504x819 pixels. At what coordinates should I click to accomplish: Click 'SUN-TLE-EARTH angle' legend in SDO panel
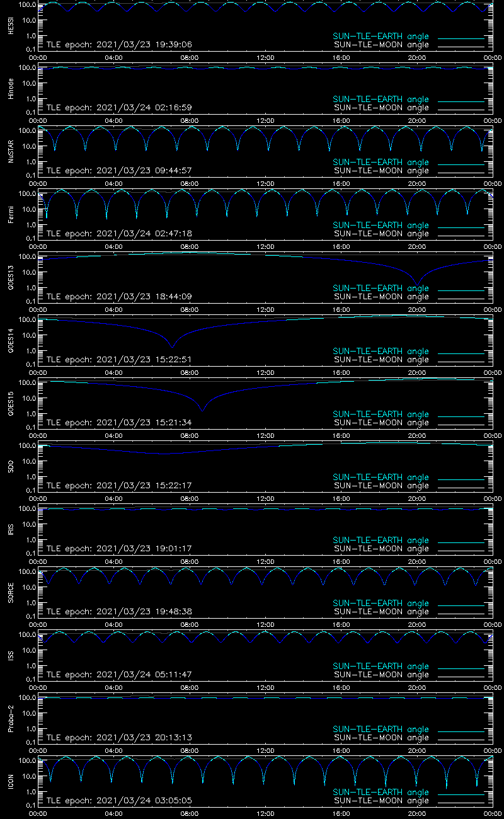[381, 477]
